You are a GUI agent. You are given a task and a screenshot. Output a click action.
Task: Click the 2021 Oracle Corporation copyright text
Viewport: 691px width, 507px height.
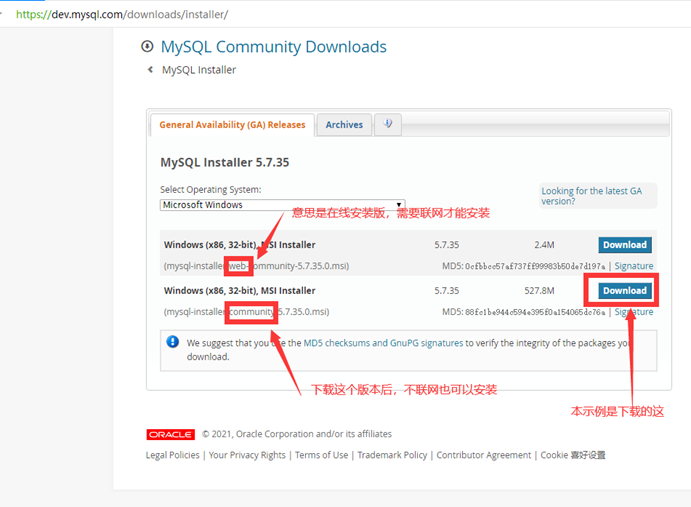pos(297,434)
